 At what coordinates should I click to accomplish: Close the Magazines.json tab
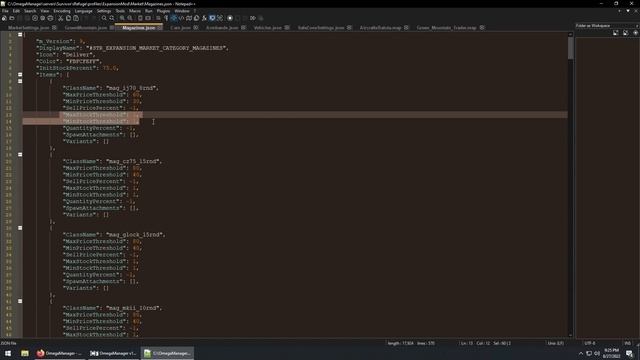coord(160,28)
